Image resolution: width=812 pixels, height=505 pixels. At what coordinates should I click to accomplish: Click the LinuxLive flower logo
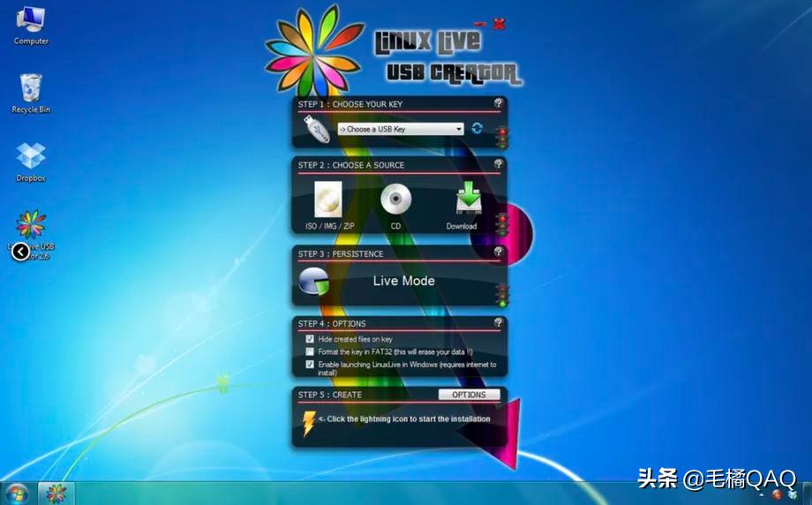coord(313,52)
